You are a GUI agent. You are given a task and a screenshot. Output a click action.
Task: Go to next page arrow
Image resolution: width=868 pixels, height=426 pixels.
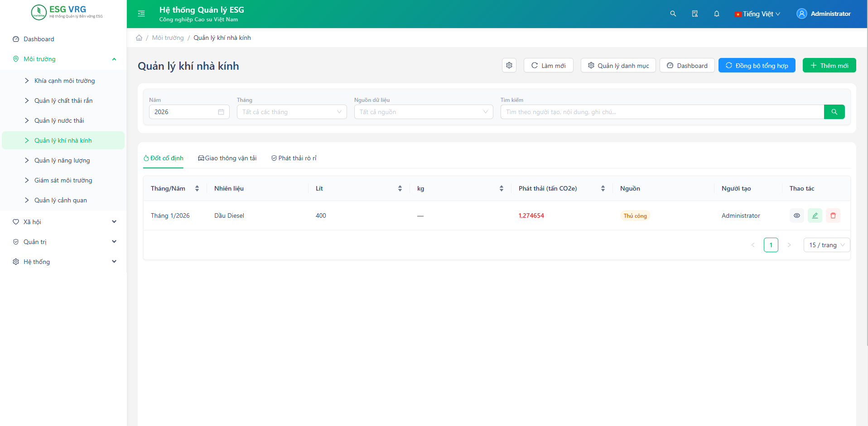789,245
